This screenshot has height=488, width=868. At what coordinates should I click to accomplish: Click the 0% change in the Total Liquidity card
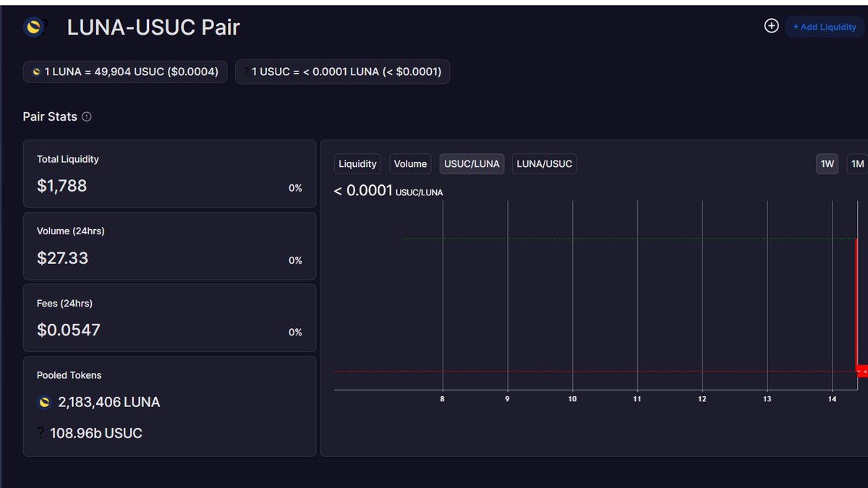tap(295, 188)
